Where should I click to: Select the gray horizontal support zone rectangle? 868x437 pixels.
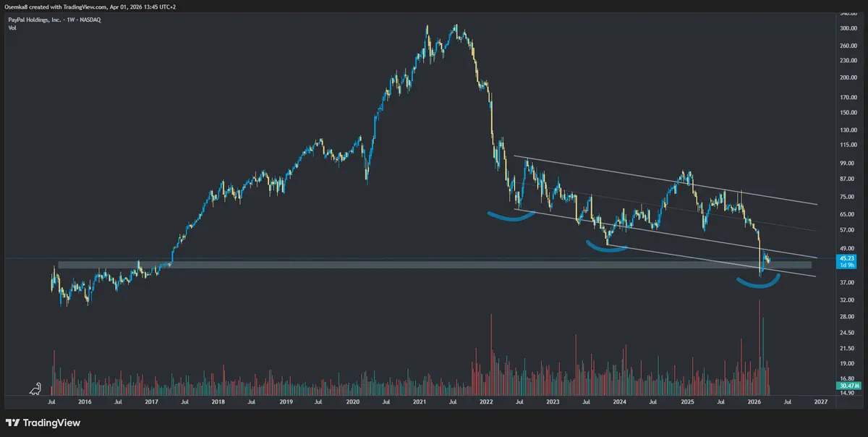pos(434,266)
